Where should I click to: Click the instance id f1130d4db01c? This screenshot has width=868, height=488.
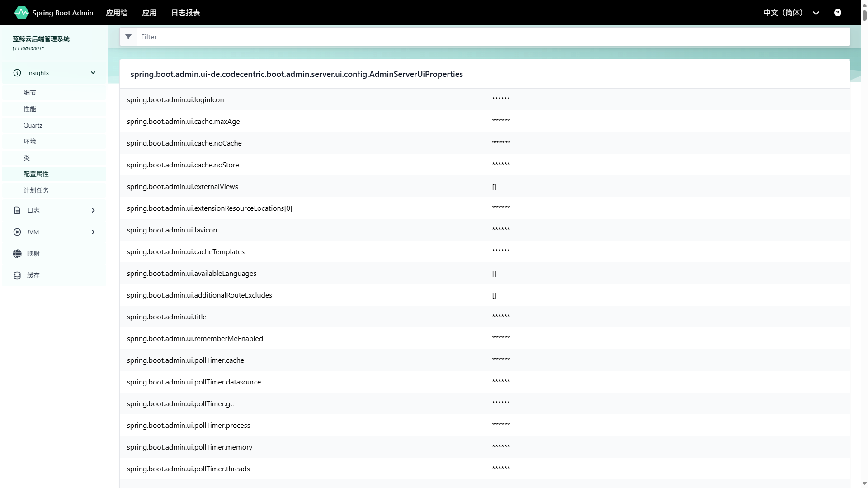click(28, 48)
